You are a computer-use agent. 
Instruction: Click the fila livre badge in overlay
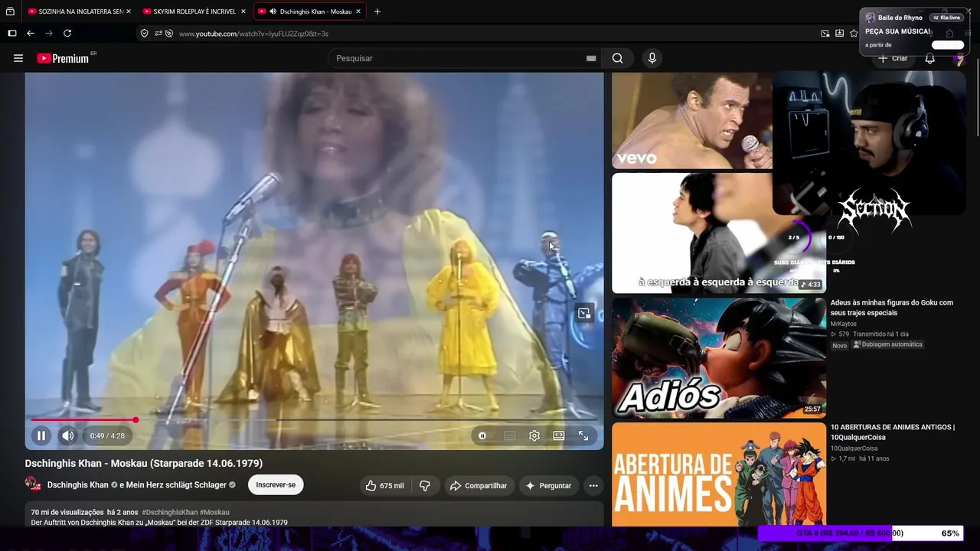946,18
